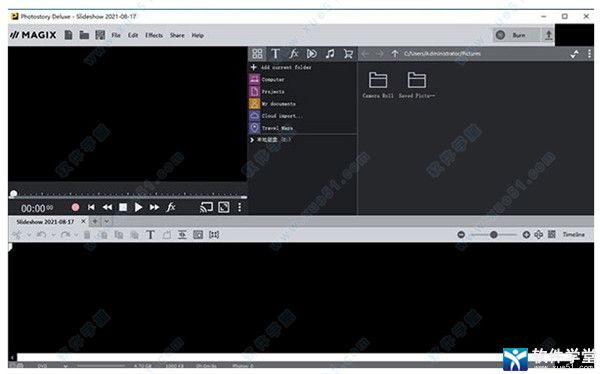600x374 pixels.
Task: Switch to Timeline view mode
Action: pyautogui.click(x=573, y=234)
